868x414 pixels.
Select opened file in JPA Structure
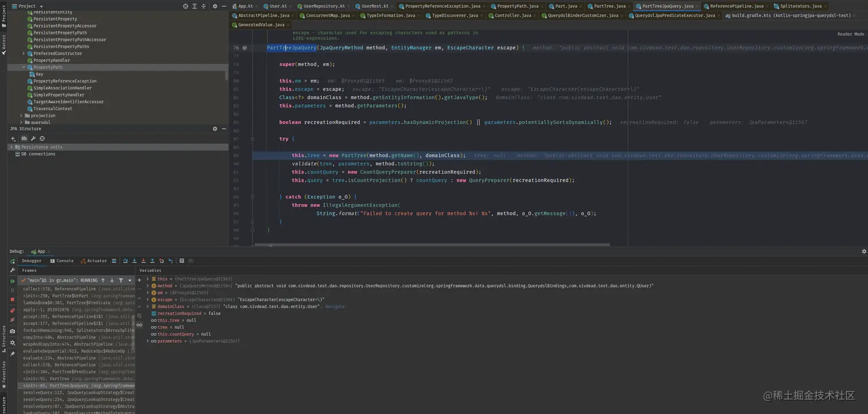[42, 139]
